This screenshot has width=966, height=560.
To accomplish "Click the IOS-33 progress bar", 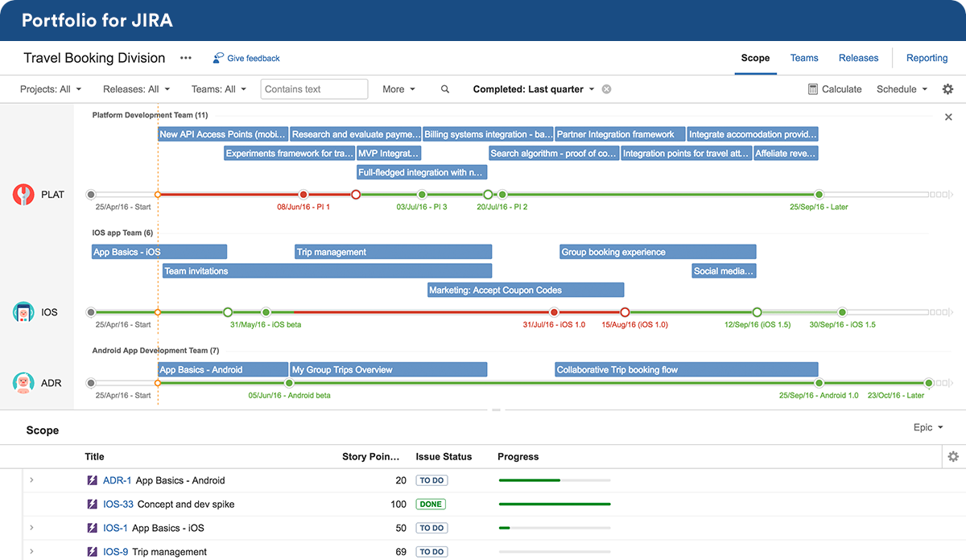I will (x=554, y=504).
